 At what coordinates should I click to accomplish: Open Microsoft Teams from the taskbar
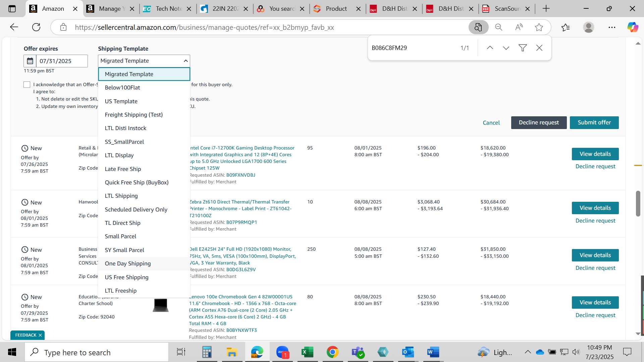coord(358,352)
